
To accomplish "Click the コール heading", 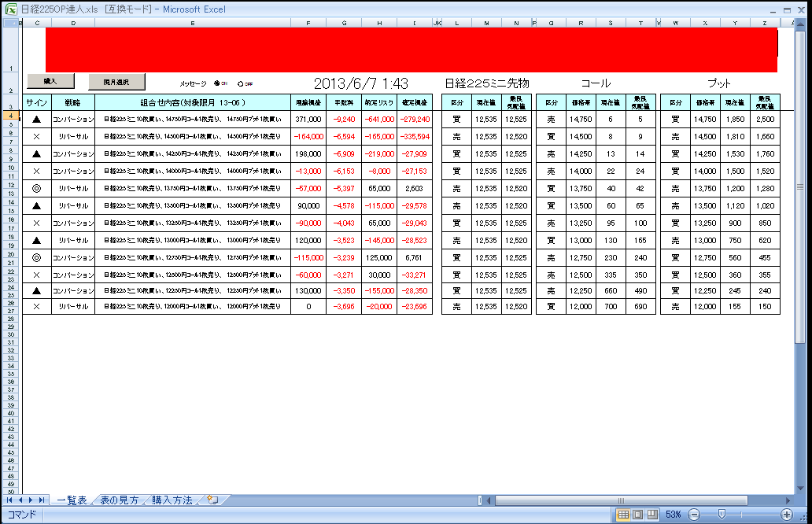I will coord(596,83).
